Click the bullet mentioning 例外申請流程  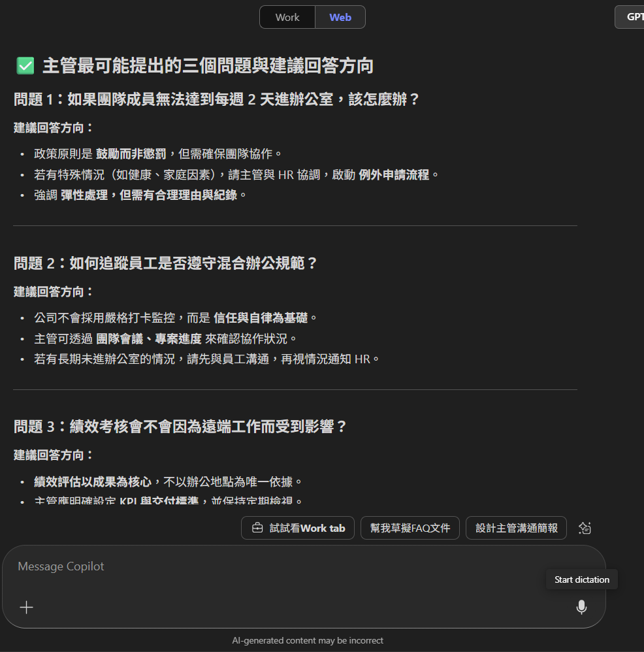pyautogui.click(x=236, y=174)
